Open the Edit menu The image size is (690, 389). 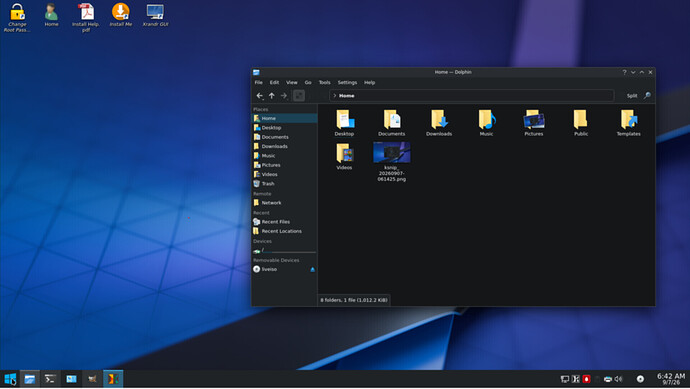coord(274,82)
